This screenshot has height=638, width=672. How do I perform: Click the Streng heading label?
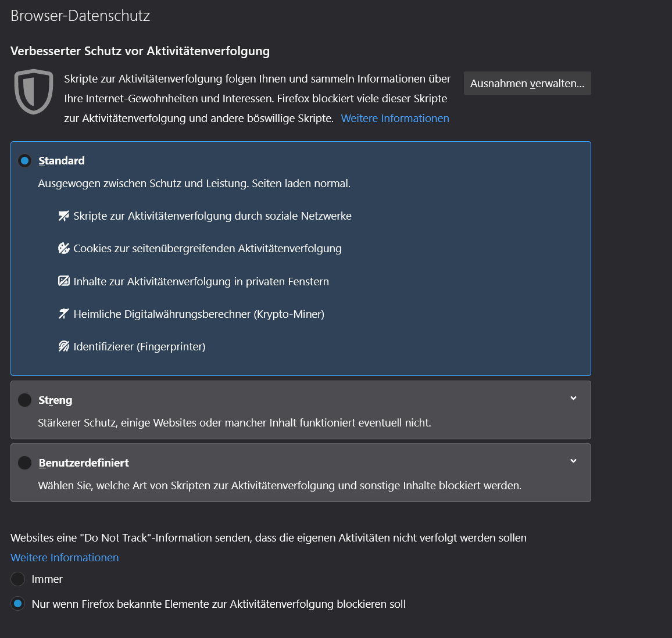pyautogui.click(x=55, y=400)
